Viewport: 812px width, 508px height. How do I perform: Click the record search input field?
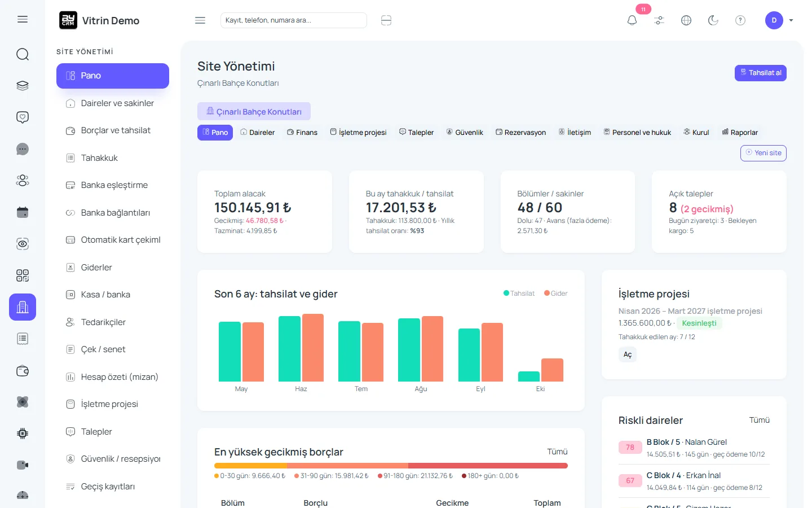[x=294, y=20]
